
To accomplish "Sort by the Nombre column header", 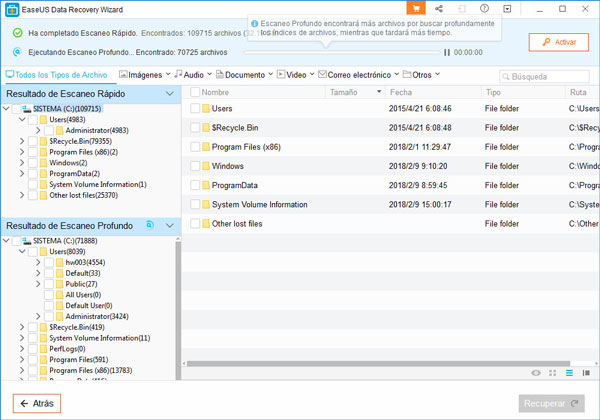I will [x=215, y=92].
